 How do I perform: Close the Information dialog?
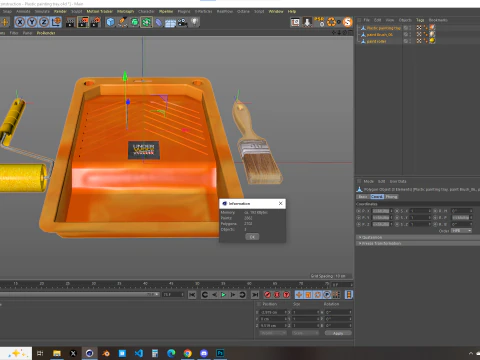tap(281, 203)
